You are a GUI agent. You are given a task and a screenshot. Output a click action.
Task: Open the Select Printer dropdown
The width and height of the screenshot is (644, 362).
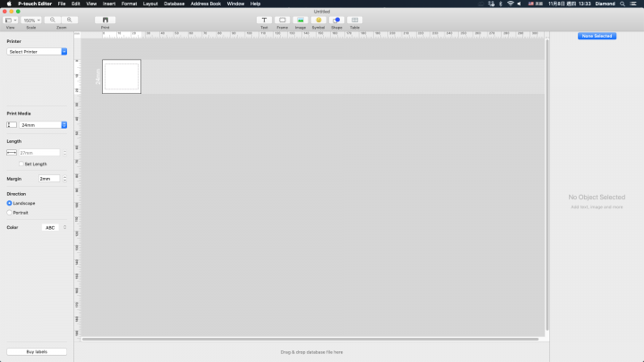(37, 52)
